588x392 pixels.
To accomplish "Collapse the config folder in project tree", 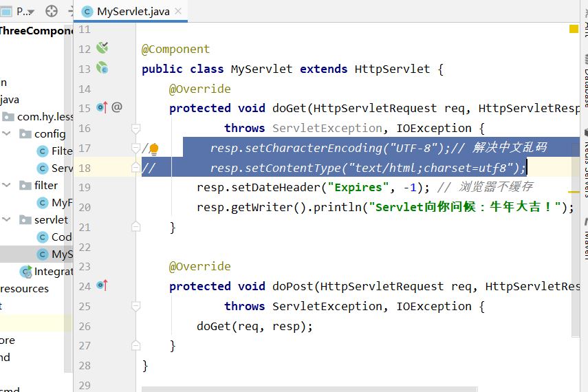I will coord(6,133).
